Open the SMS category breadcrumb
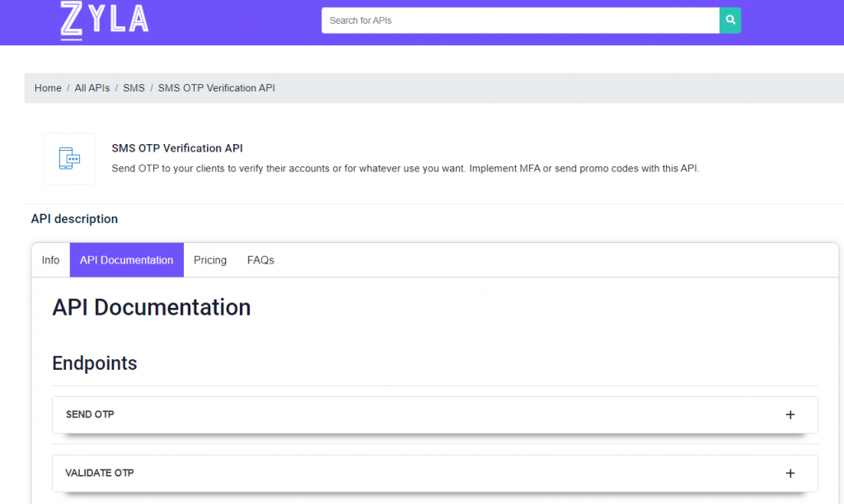This screenshot has width=844, height=504. 134,88
